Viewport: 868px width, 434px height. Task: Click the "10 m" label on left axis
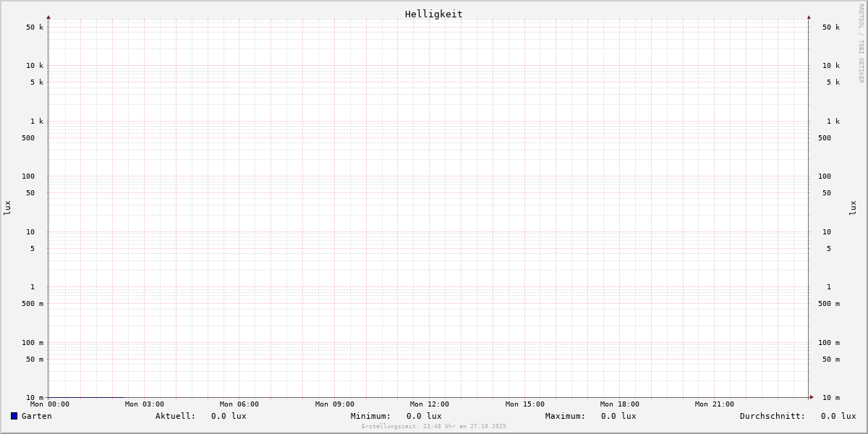(35, 398)
